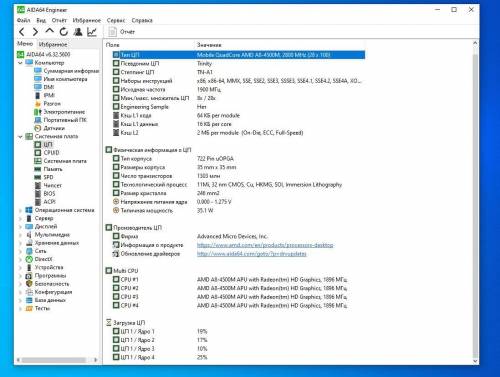Expand the Мультимедиа tree node

pos(20,235)
